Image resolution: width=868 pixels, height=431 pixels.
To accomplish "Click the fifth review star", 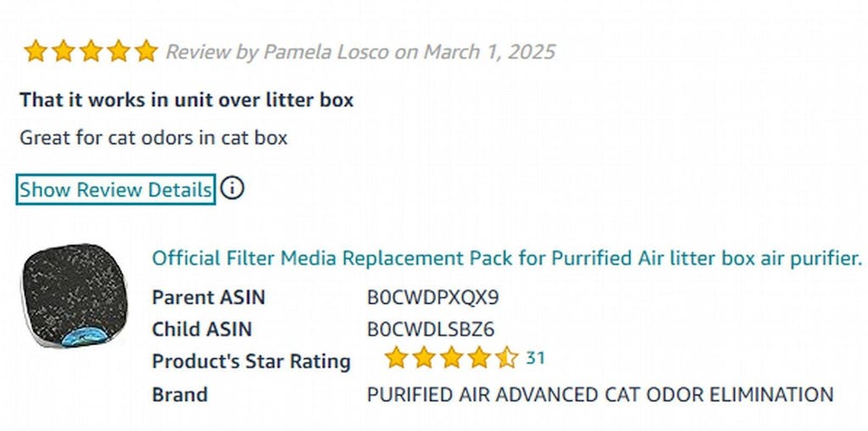I will (x=146, y=52).
